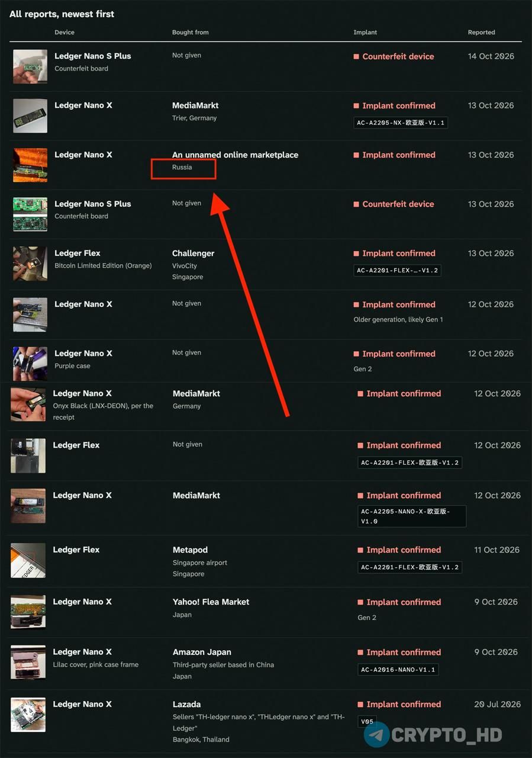This screenshot has height=758, width=532.
Task: Open MediaMarkt Trier Nano X report thumbnail
Action: pyautogui.click(x=30, y=115)
